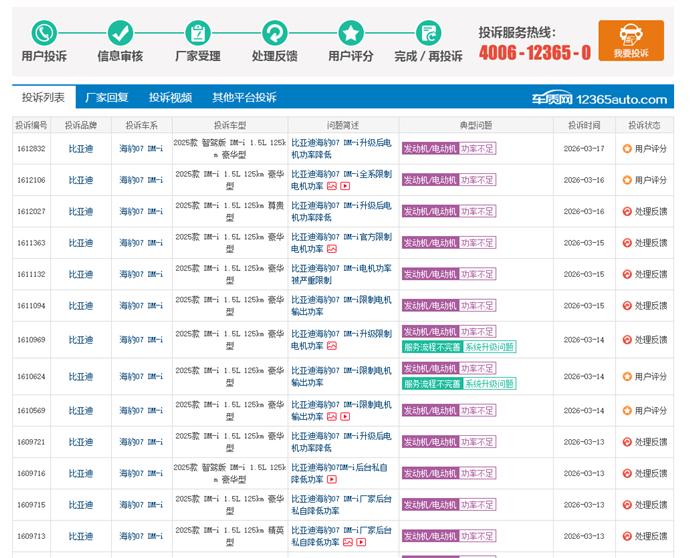This screenshot has width=700, height=558.
Task: Click the 信息审核 checkmark step icon
Action: 120,31
